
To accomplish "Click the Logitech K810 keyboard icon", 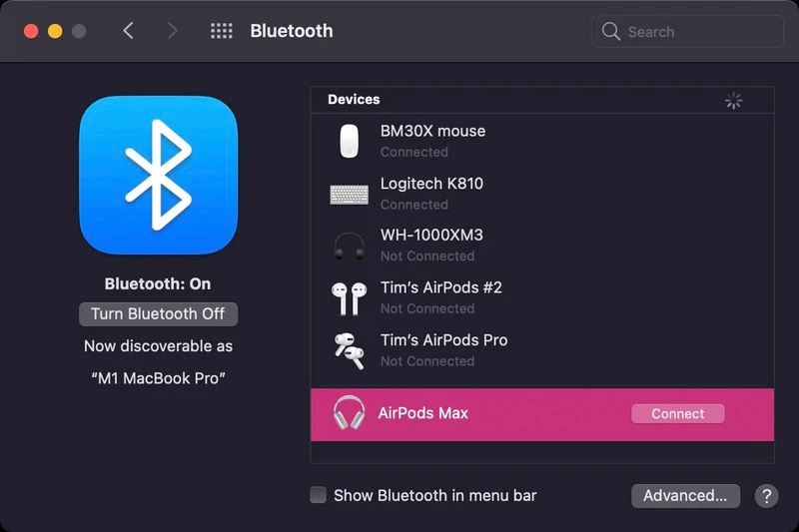I will (349, 195).
